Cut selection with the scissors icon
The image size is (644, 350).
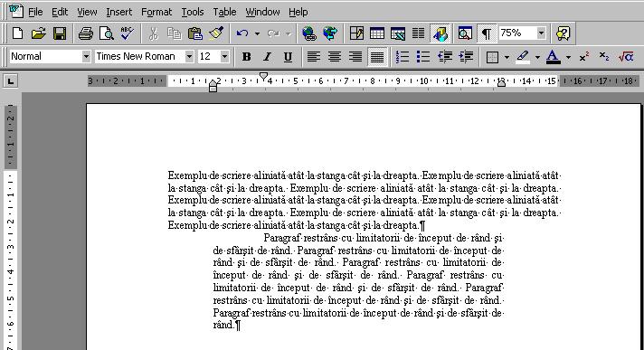click(153, 33)
